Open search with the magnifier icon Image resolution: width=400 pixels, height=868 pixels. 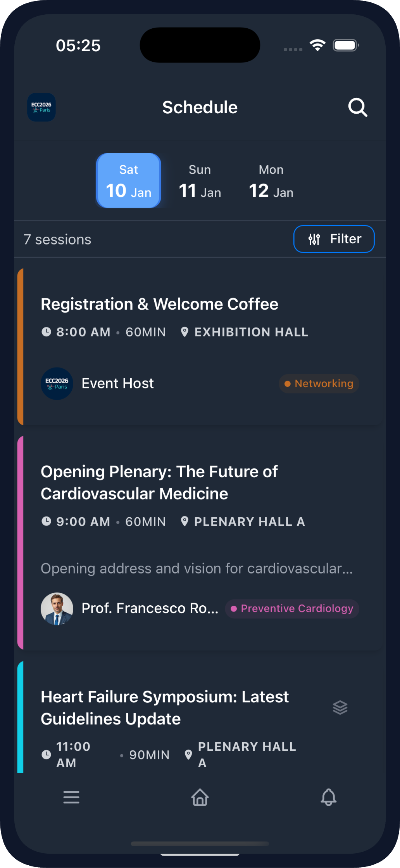click(357, 107)
